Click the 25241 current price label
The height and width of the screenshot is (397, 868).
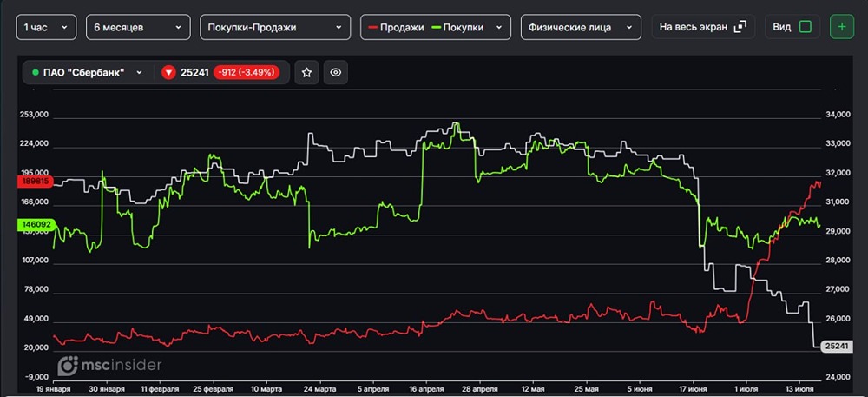tap(837, 346)
